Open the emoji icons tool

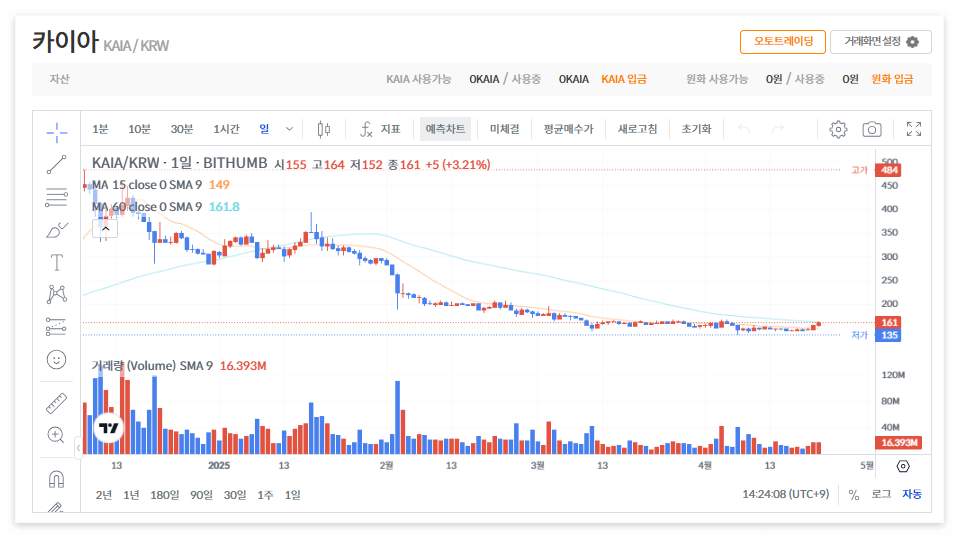56,359
